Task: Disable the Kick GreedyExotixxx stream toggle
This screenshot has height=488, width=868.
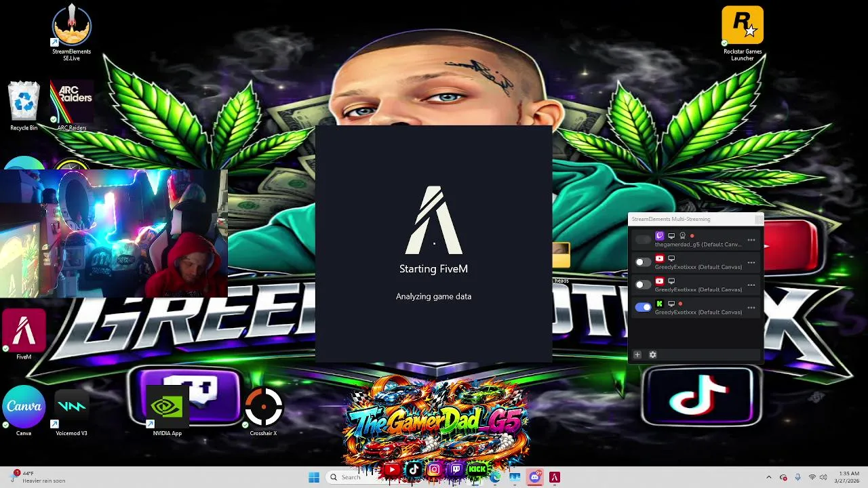Action: point(643,308)
